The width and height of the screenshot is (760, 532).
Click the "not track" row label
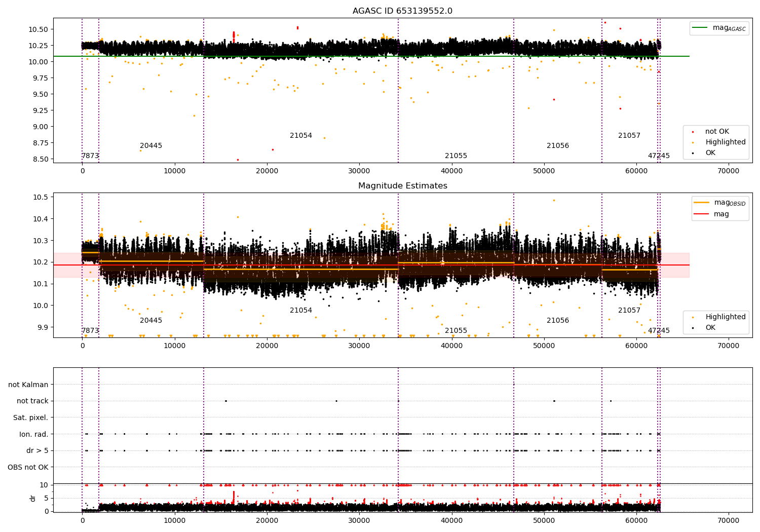[32, 401]
